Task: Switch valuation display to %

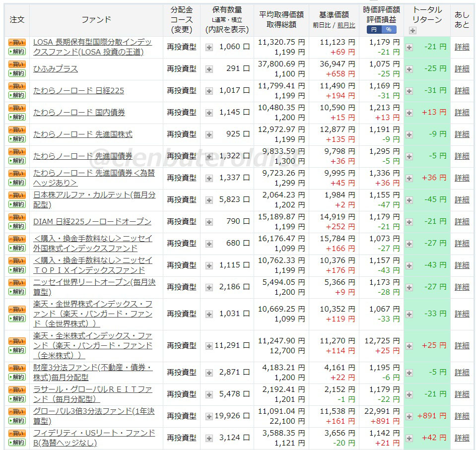Action: pyautogui.click(x=389, y=29)
